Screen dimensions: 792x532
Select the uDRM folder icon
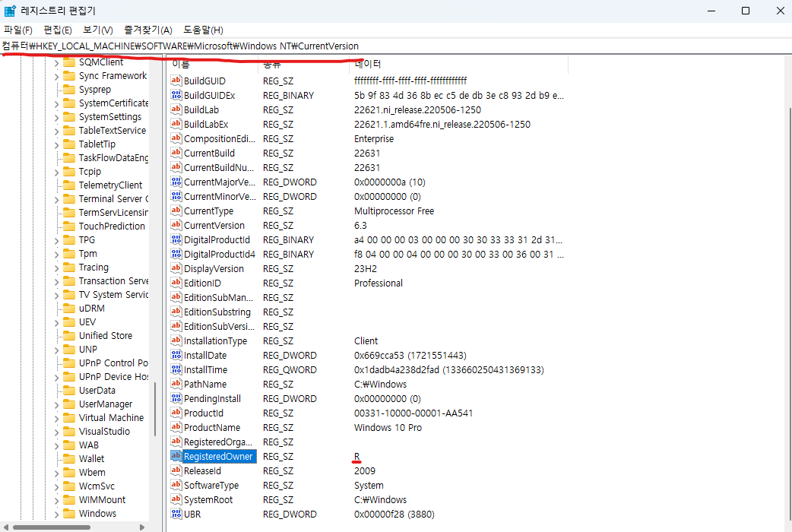coord(69,309)
